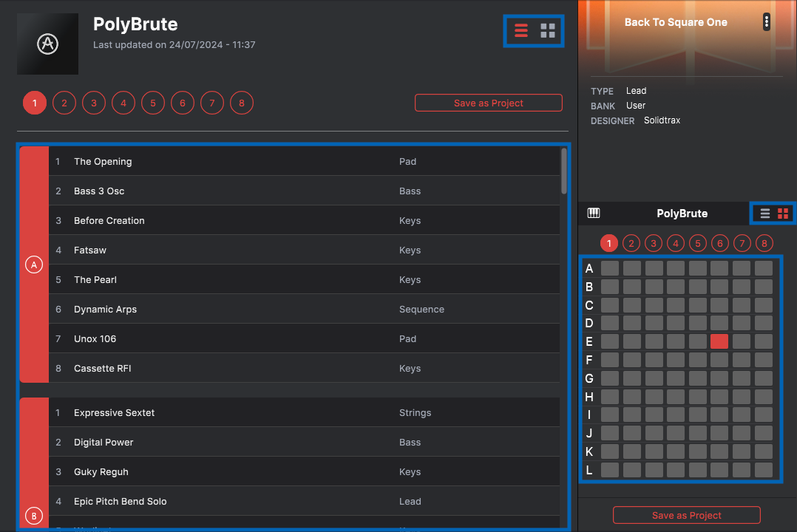
Task: Choose page 8 in side panel
Action: point(764,243)
